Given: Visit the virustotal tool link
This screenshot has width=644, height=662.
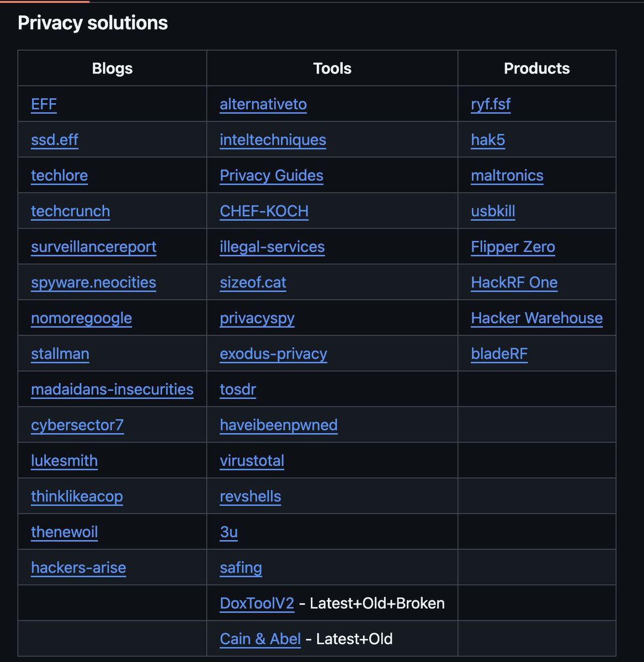Looking at the screenshot, I should [252, 461].
